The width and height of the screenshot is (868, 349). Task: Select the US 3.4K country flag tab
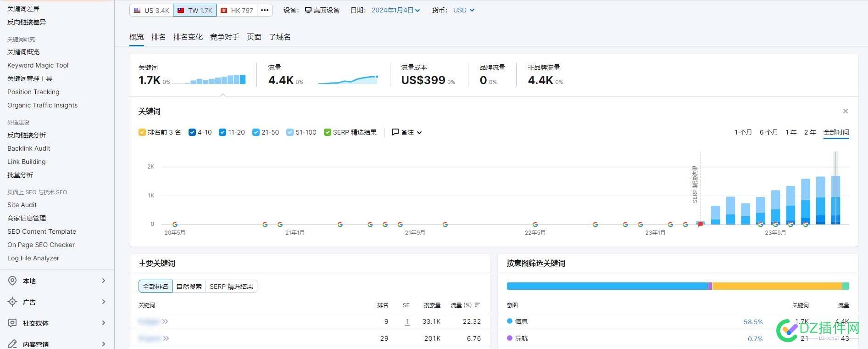(151, 10)
